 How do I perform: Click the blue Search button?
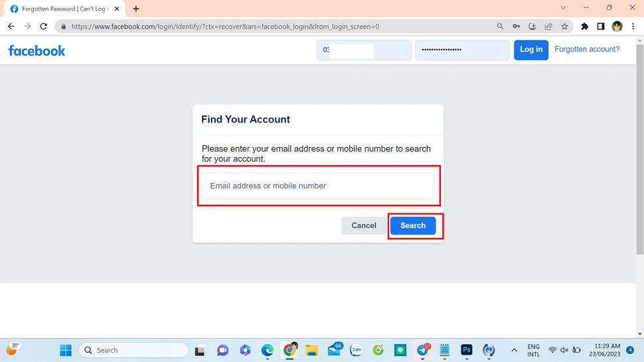[413, 225]
